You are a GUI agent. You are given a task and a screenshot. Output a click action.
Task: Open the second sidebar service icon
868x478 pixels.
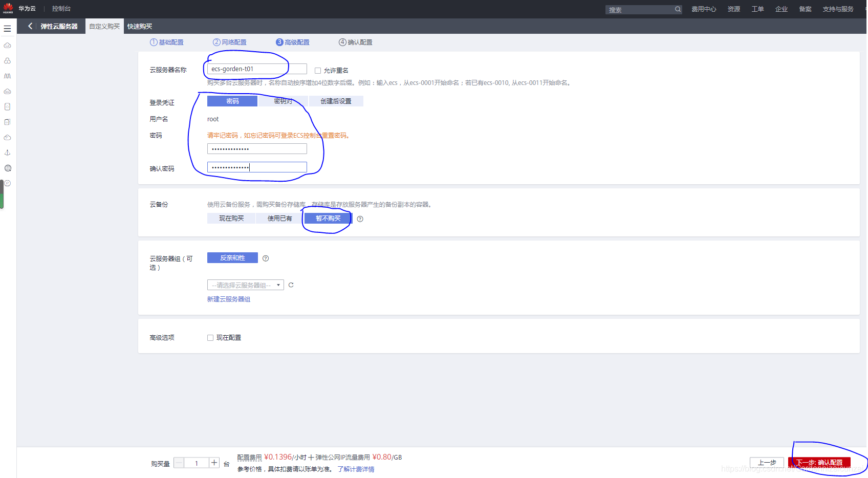pos(8,61)
